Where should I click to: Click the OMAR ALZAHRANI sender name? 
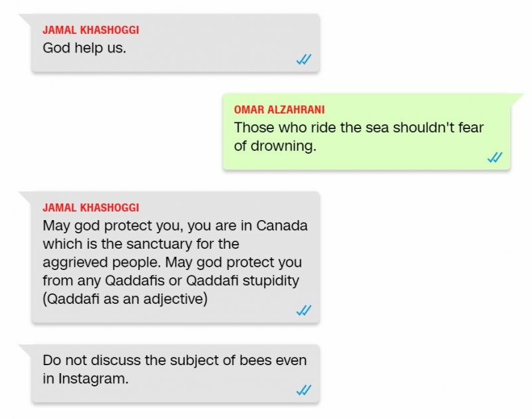279,110
